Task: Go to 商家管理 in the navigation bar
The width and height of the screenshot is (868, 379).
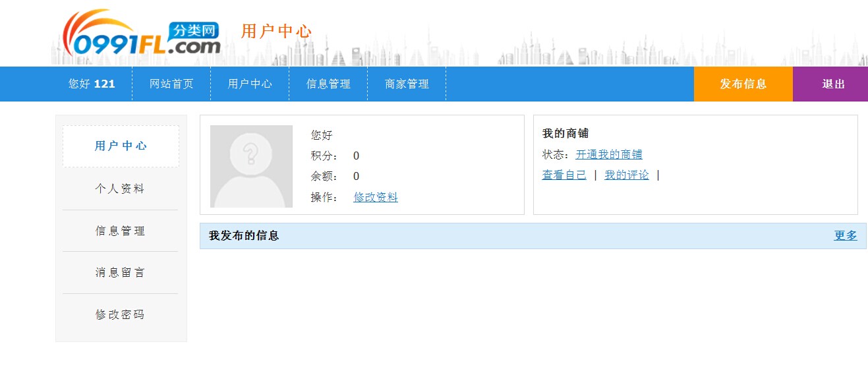Action: point(407,84)
